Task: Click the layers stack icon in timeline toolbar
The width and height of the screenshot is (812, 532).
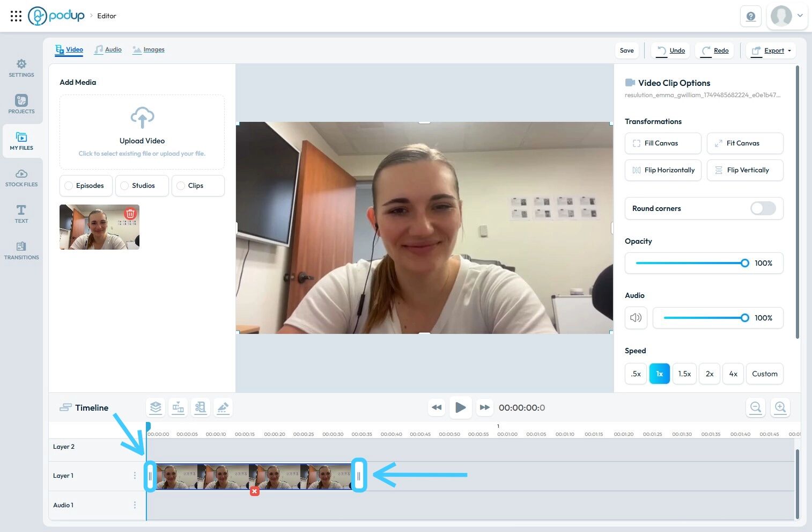Action: tap(156, 407)
